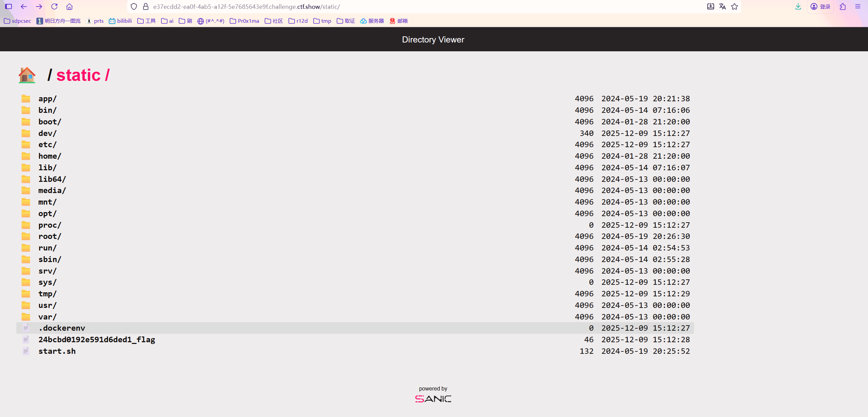Toggle the sidebar panel icon
The image size is (868, 417).
pos(8,6)
